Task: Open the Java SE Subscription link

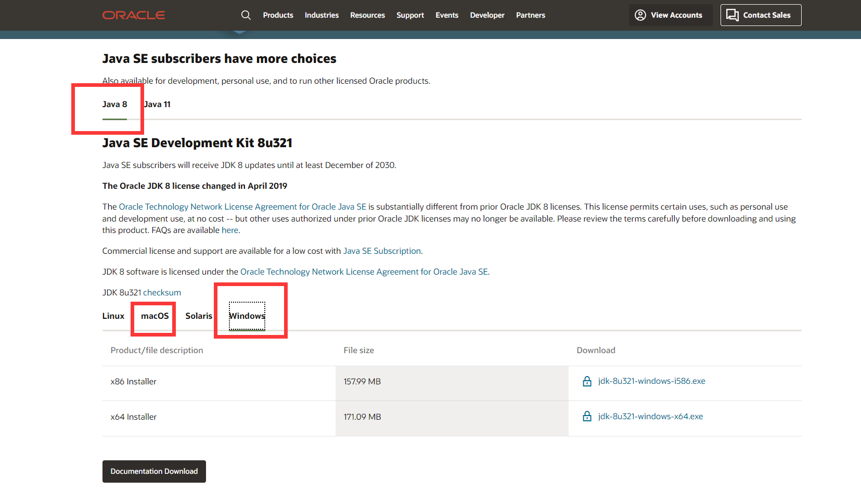Action: (382, 251)
